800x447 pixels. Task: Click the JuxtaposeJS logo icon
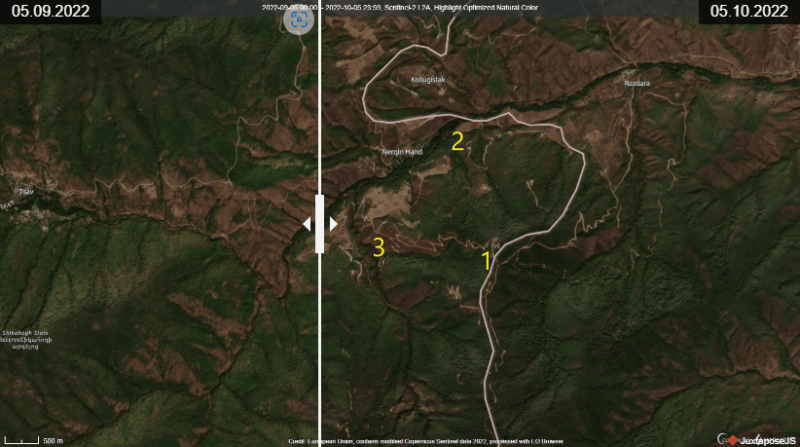pos(731,439)
